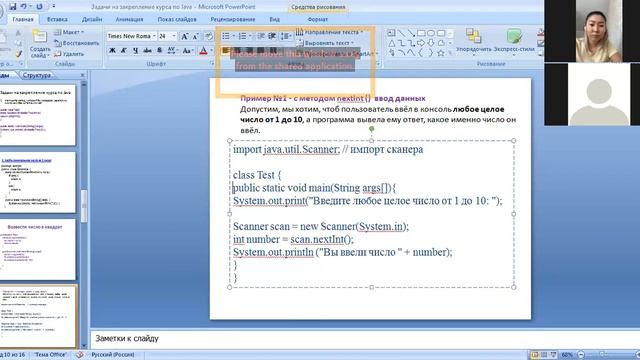Undo the last action in the title bar
The height and width of the screenshot is (360, 640).
[x=24, y=7]
